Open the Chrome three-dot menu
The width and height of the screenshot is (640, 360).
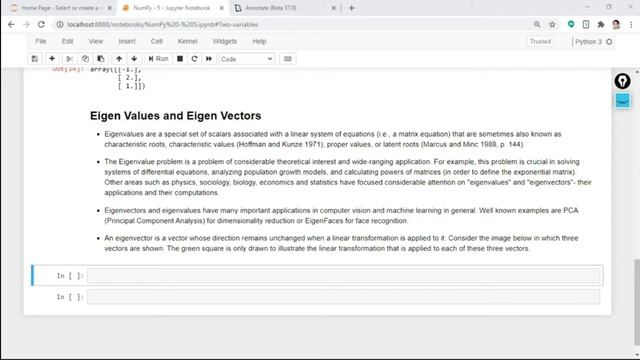click(631, 24)
